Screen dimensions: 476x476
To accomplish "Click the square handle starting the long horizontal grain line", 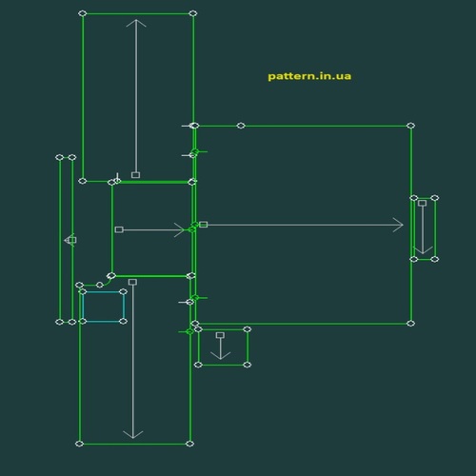I will tap(204, 225).
